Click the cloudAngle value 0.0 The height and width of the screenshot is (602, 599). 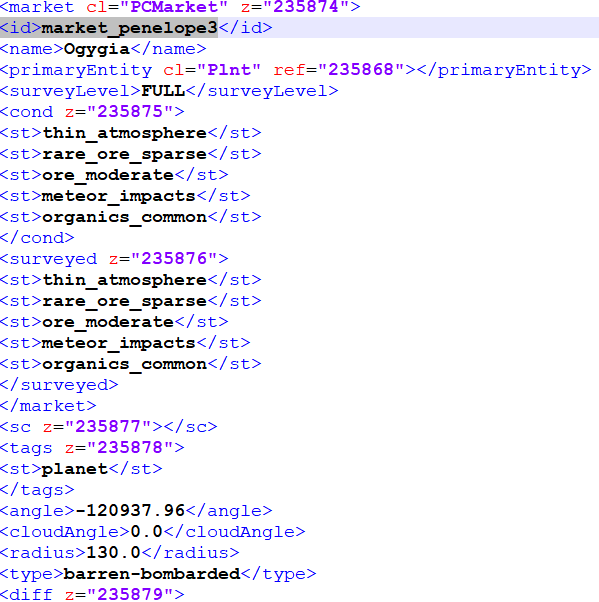tap(147, 532)
